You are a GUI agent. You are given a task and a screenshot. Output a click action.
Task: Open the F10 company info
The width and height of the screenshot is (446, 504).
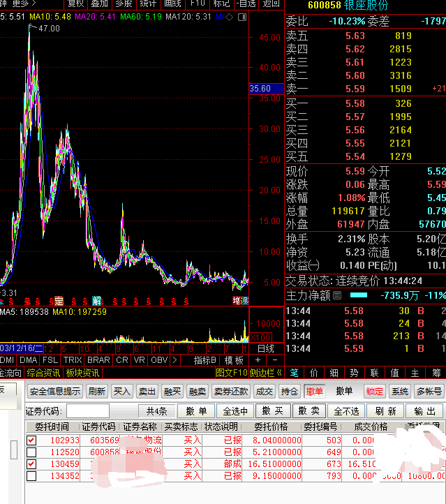click(x=198, y=3)
